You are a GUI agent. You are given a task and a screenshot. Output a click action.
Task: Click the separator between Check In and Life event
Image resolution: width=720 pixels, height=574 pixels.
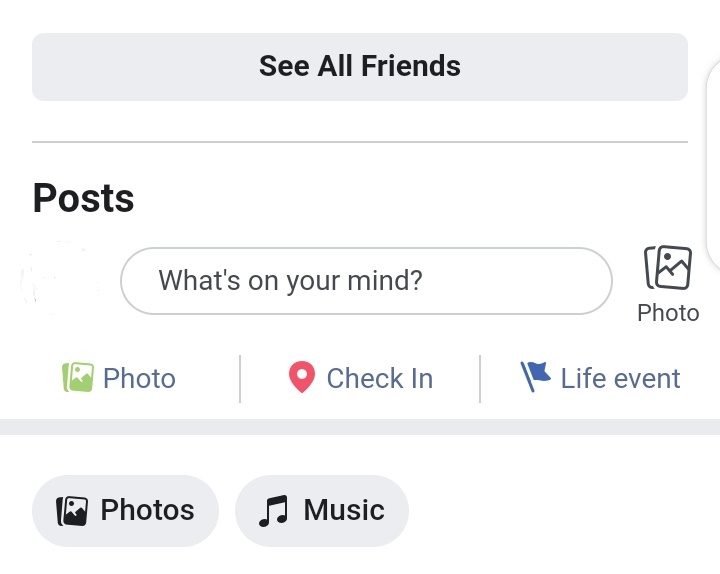[480, 379]
